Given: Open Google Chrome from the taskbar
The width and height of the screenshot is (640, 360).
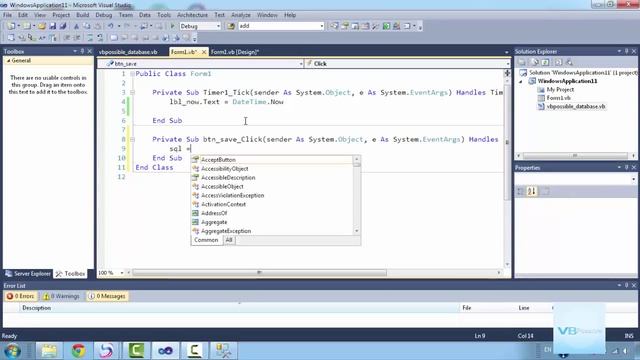Looking at the screenshot, I should point(78,351).
